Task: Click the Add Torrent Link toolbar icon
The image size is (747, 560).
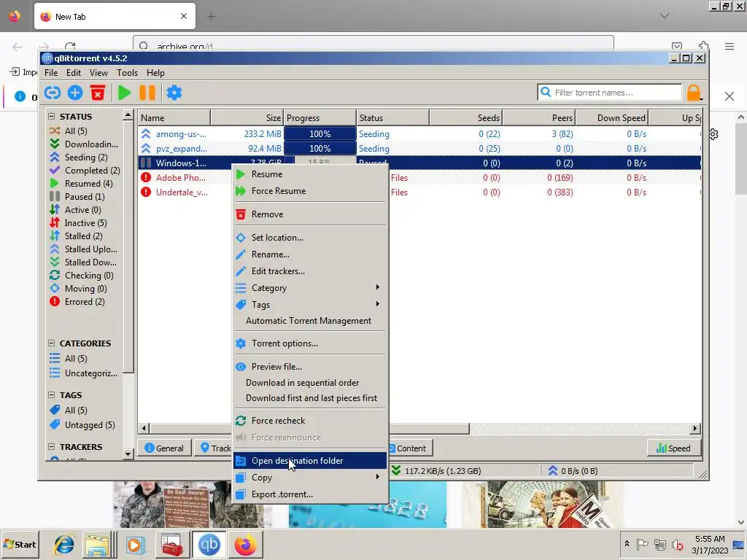Action: click(x=53, y=93)
